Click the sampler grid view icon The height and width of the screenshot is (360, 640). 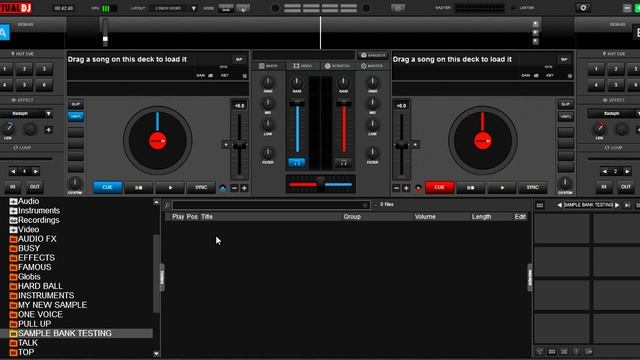coord(540,205)
